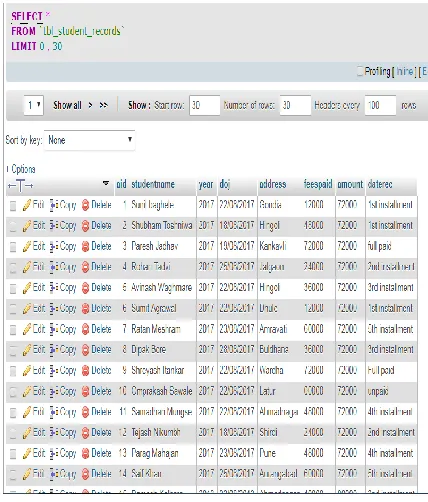Click the Copy icon for Samadhan Mungse

click(x=54, y=412)
